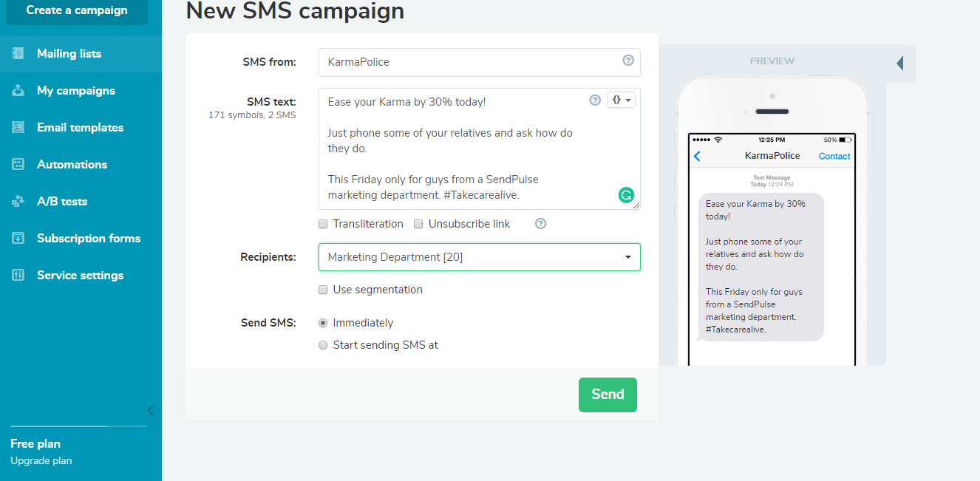This screenshot has height=481, width=980.
Task: Collapse the left sidebar with the chevron
Action: pos(151,410)
